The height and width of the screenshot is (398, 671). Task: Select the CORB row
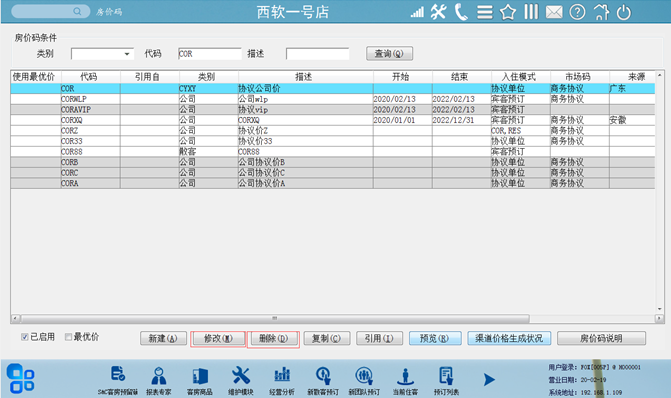(333, 162)
